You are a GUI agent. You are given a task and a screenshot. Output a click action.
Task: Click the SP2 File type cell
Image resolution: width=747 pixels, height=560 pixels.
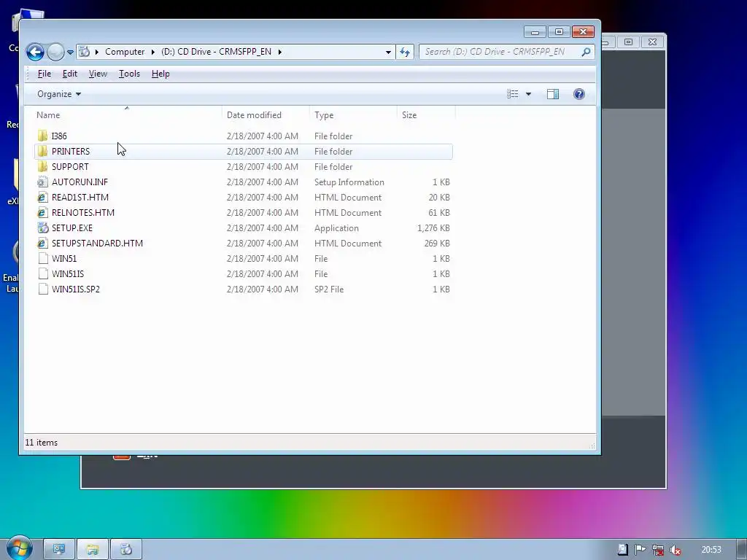click(x=329, y=289)
